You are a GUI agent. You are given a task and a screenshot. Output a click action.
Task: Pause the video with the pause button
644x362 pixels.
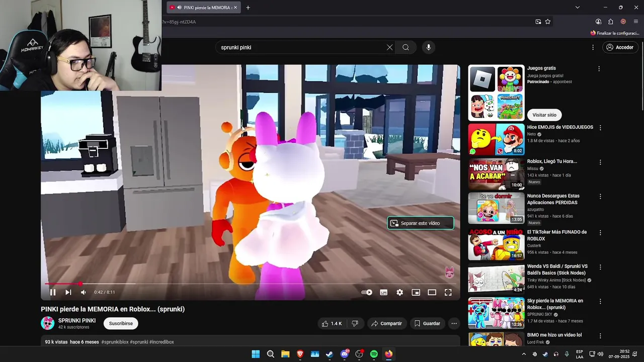52,292
